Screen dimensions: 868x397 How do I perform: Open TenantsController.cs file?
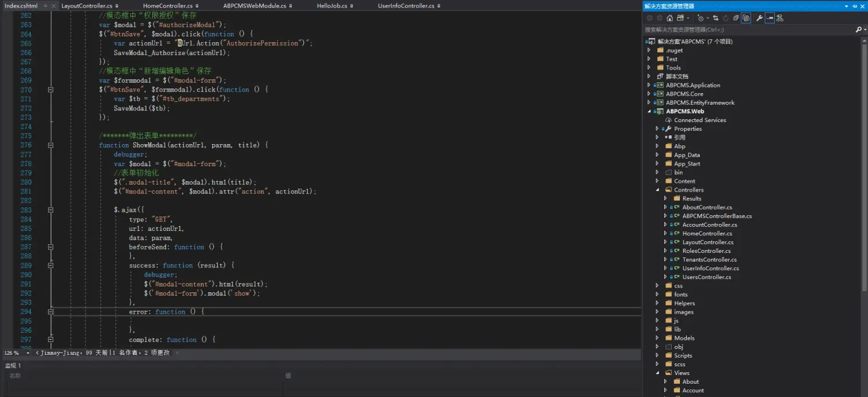click(709, 260)
